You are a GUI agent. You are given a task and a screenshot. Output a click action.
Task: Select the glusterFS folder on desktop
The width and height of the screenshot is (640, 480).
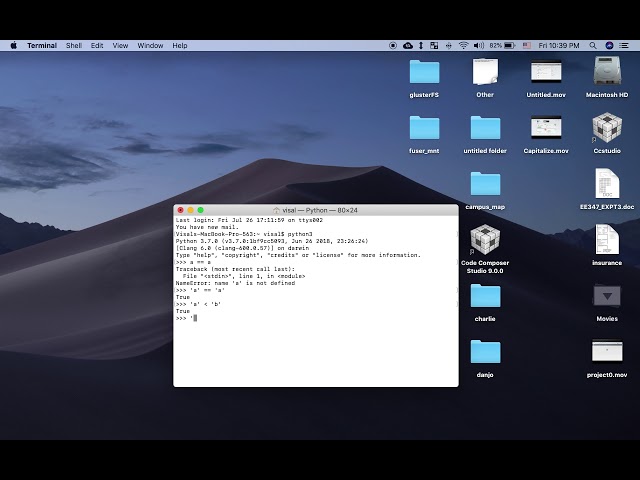[424, 72]
